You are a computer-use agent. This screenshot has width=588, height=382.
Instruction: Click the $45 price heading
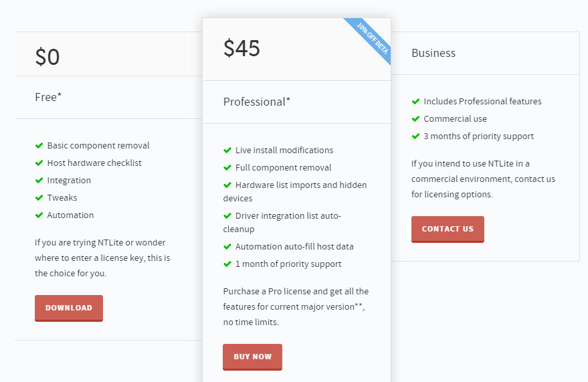[x=241, y=49]
